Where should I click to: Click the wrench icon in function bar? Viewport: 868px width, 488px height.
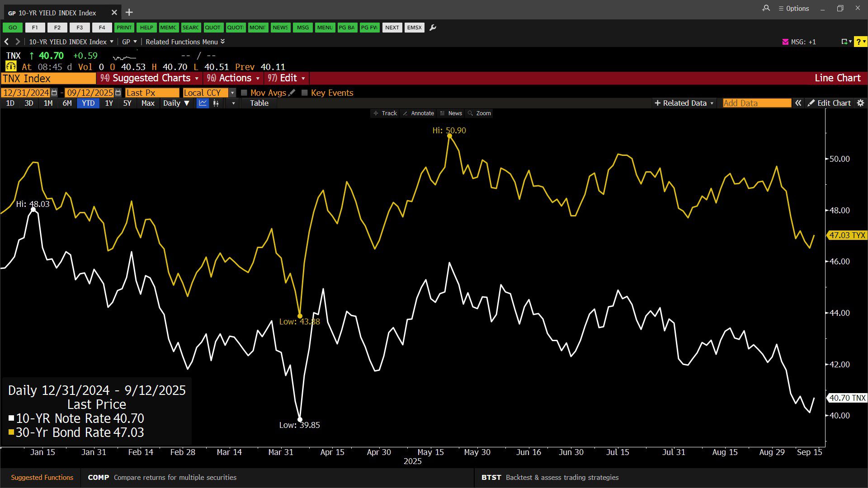click(433, 28)
